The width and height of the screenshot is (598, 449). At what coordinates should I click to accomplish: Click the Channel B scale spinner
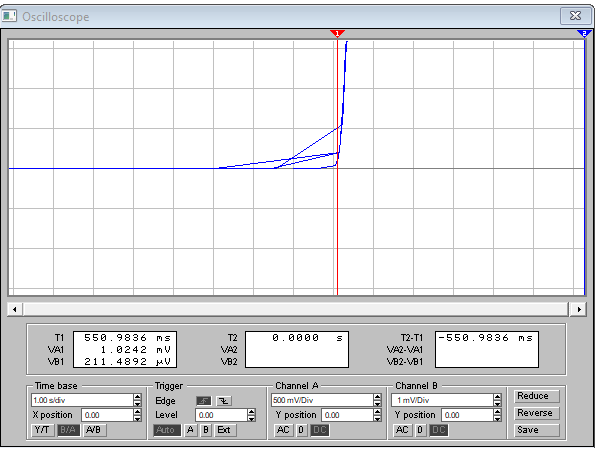tap(497, 400)
